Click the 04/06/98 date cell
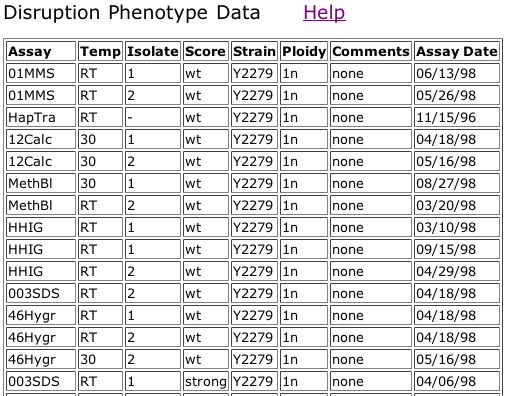 (x=457, y=381)
